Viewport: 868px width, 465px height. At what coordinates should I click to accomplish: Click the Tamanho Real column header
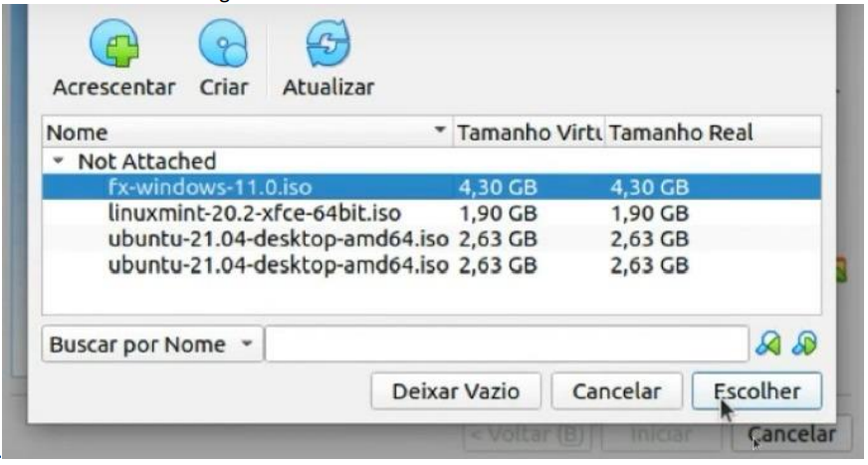[x=714, y=132]
